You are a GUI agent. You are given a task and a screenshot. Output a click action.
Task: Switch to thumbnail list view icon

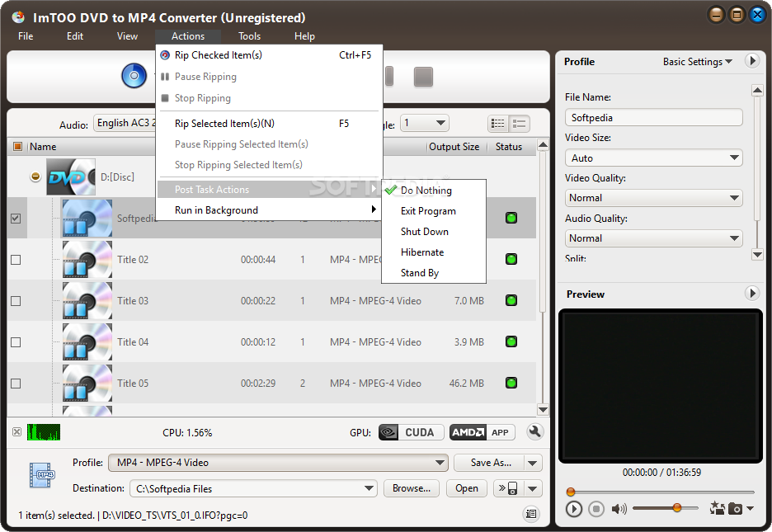[519, 124]
